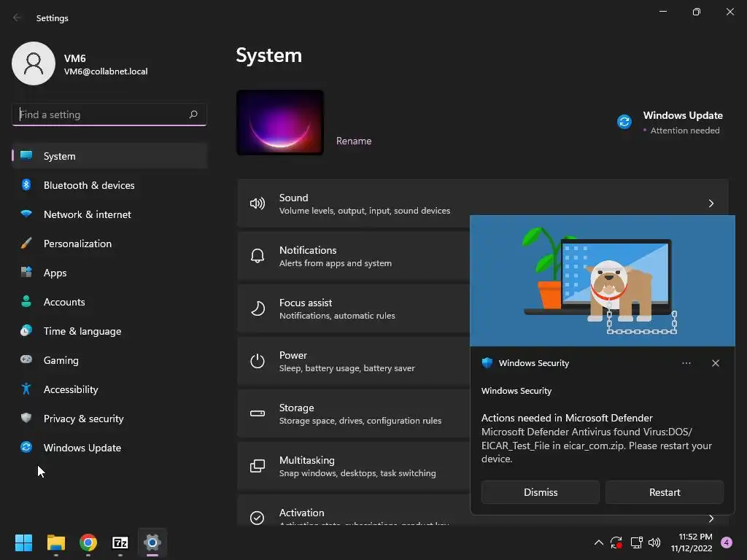Select Personalization in the sidebar
747x560 pixels.
[x=109, y=244]
